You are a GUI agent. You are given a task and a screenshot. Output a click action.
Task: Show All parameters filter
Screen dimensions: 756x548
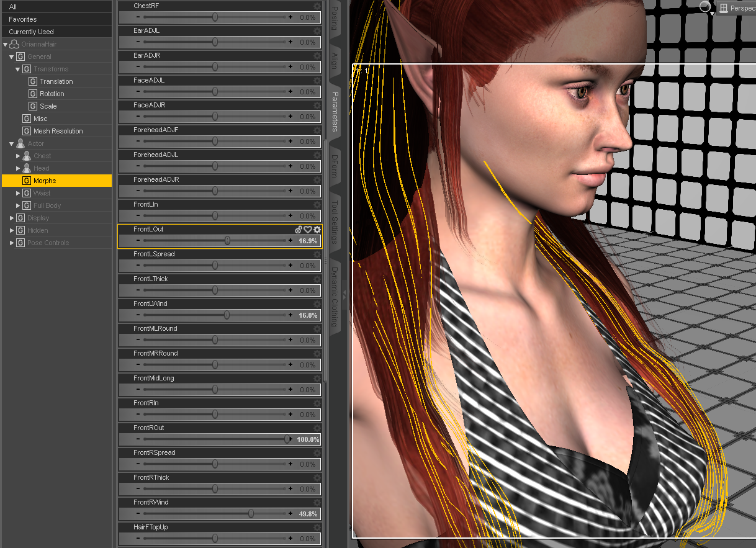coord(57,7)
